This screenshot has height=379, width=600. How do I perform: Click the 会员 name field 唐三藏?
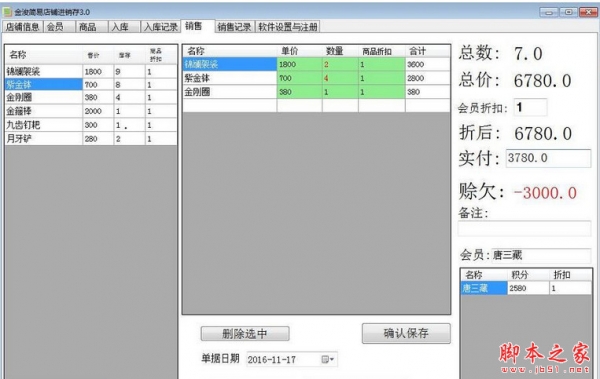[541, 255]
